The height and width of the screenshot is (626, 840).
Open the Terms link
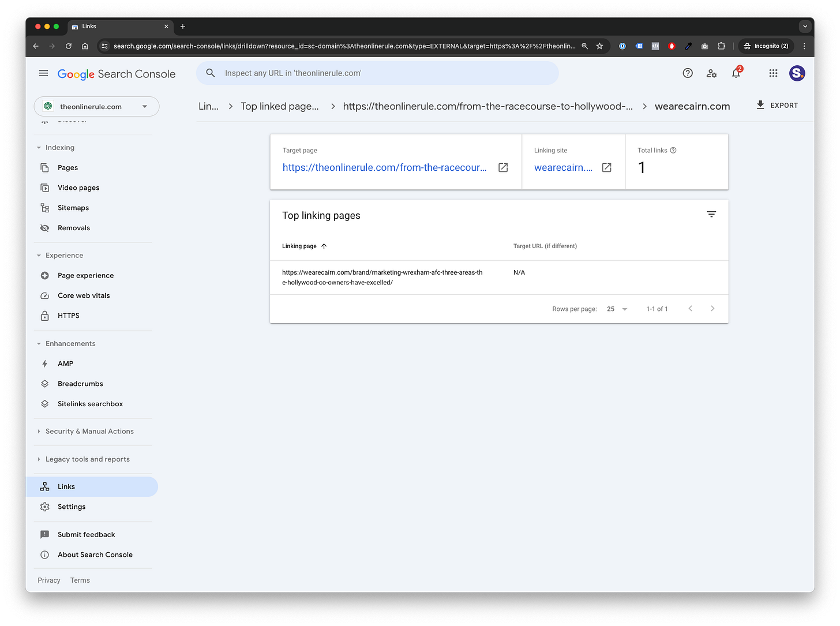coord(80,580)
